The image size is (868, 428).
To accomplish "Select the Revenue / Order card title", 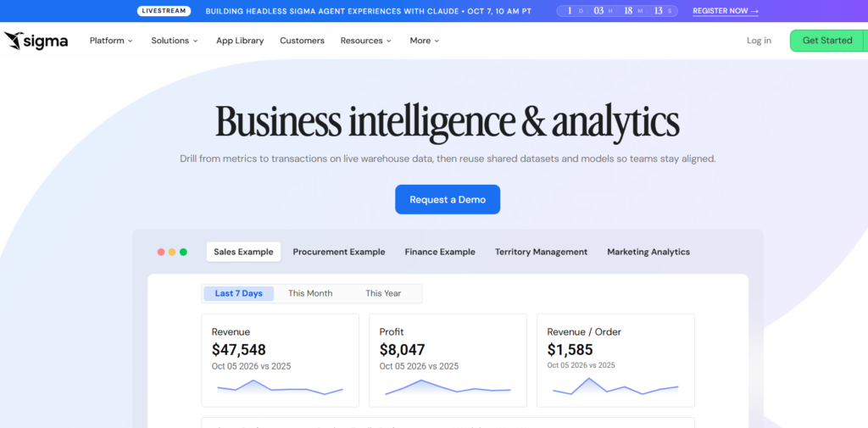I will tap(584, 332).
